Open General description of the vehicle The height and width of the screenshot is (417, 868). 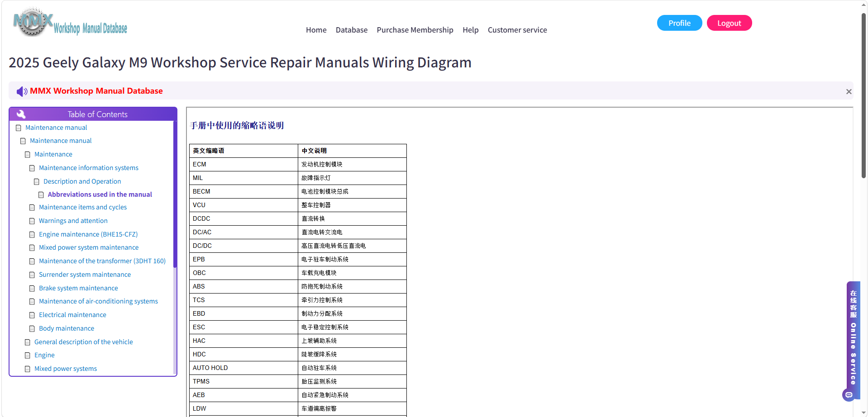coord(84,342)
